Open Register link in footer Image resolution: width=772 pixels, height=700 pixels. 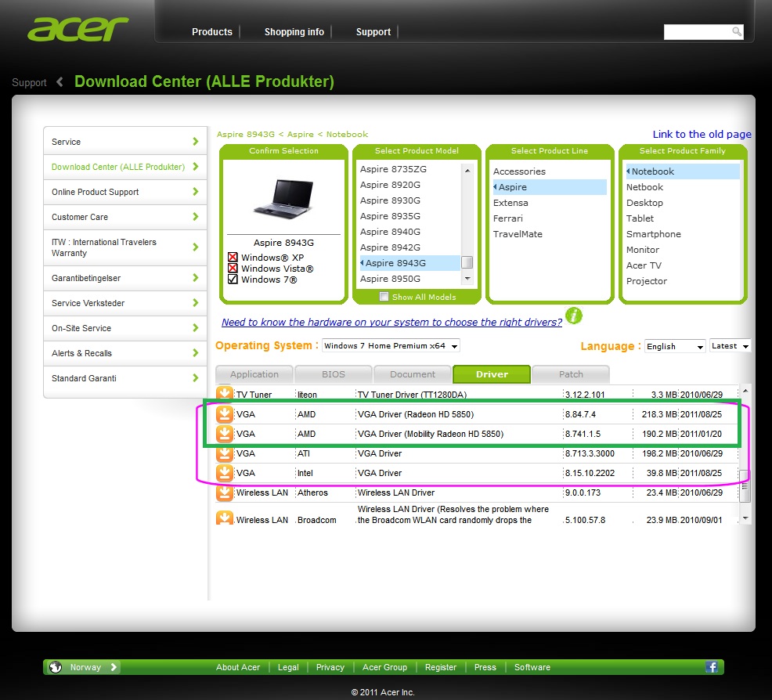441,667
